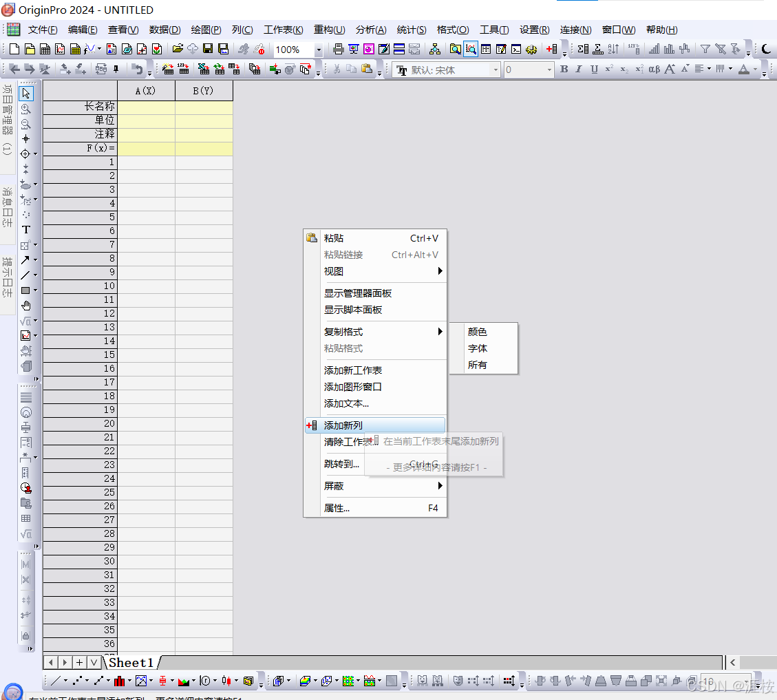The image size is (777, 700).
Task: Click the Undo toolbar icon
Action: 138,70
